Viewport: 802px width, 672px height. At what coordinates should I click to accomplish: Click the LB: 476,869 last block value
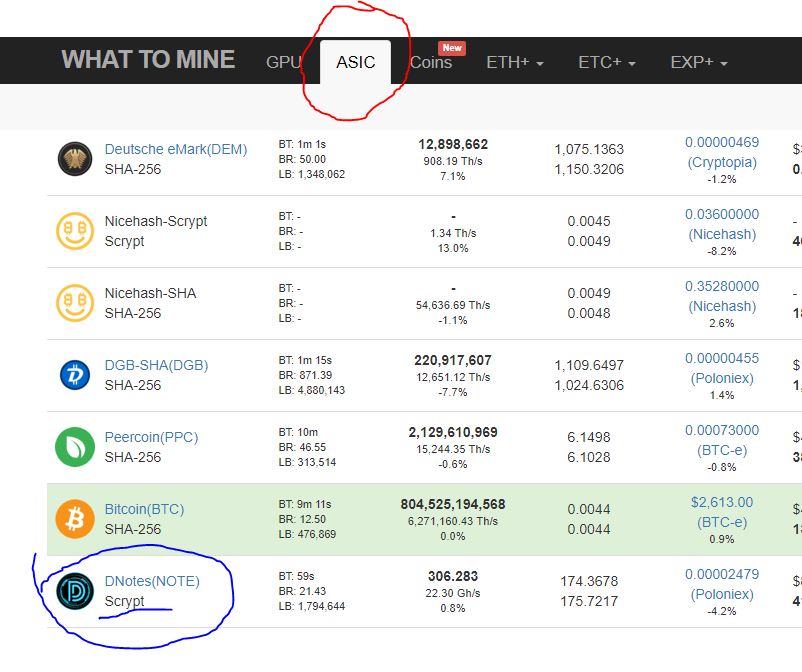point(307,534)
